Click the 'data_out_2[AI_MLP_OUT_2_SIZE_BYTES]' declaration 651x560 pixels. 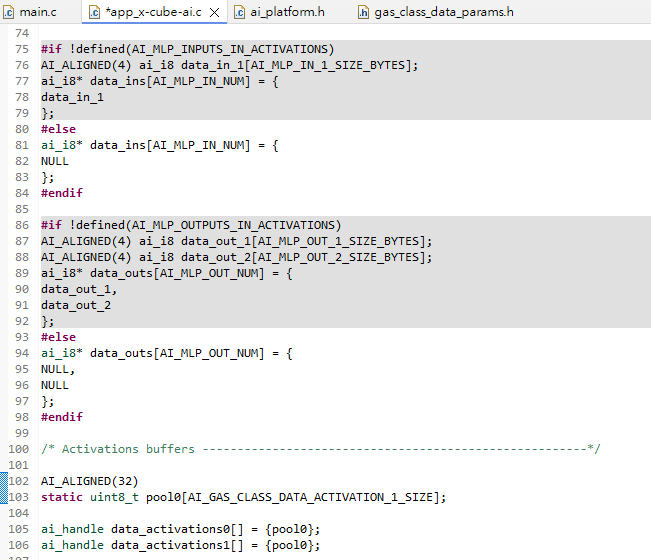[x=236, y=257]
